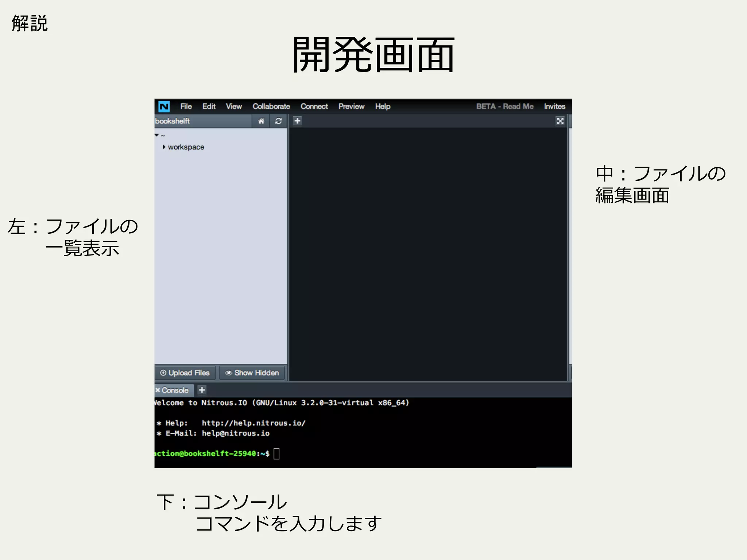747x560 pixels.
Task: Open the Preview menu
Action: click(351, 106)
